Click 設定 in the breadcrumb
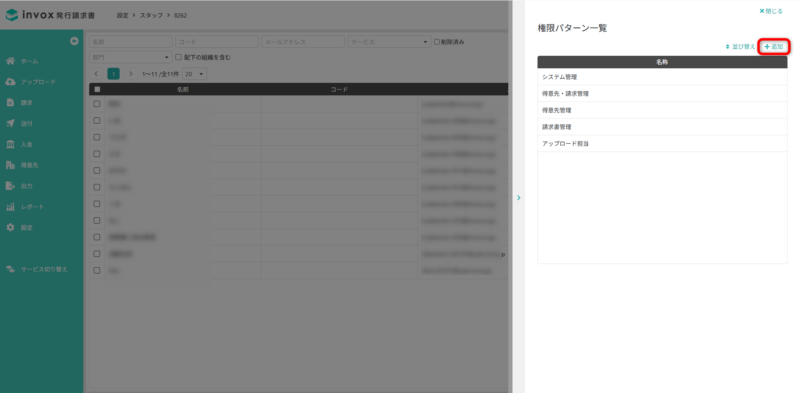 [x=122, y=16]
